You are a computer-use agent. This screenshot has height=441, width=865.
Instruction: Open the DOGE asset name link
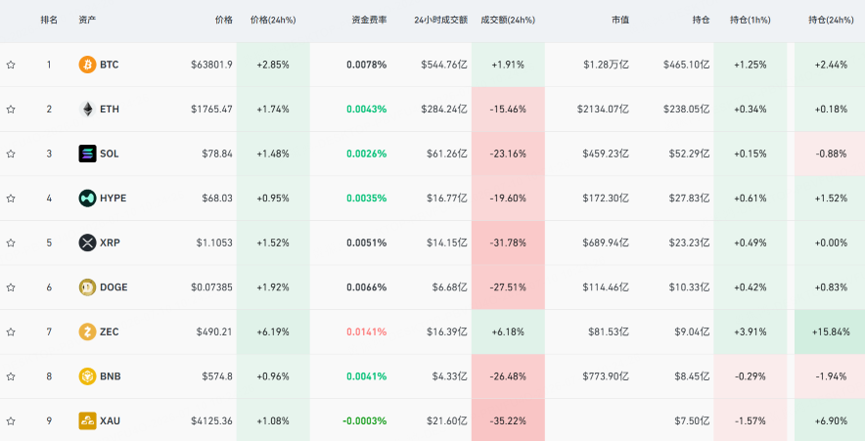pos(114,287)
